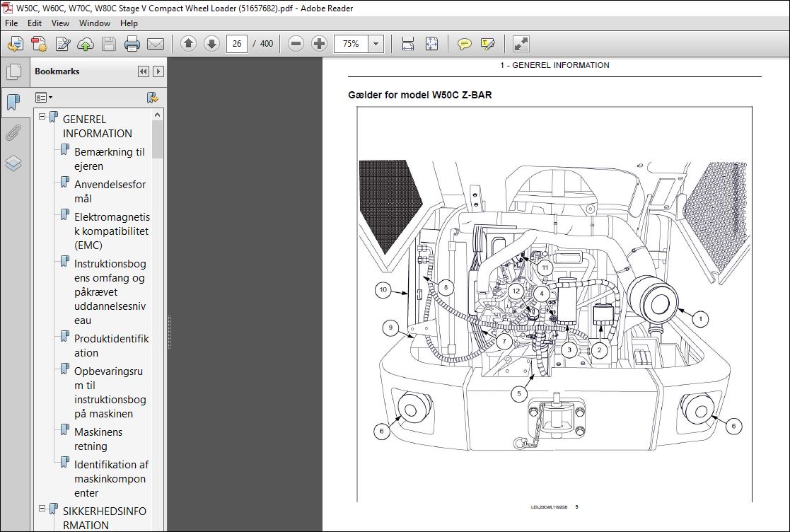The width and height of the screenshot is (790, 532).
Task: Open the Bemærkning til ejeren bookmark
Action: click(110, 158)
